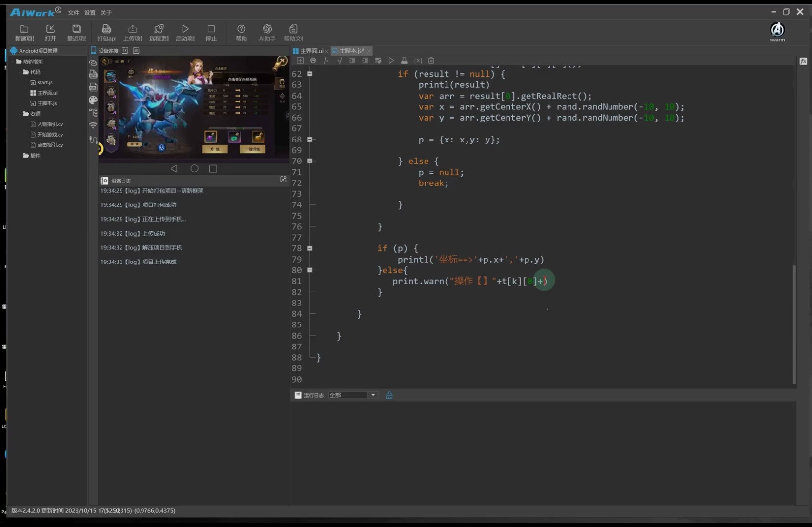Open 主脚本.js in the project tree
The height and width of the screenshot is (527, 812).
(43, 103)
